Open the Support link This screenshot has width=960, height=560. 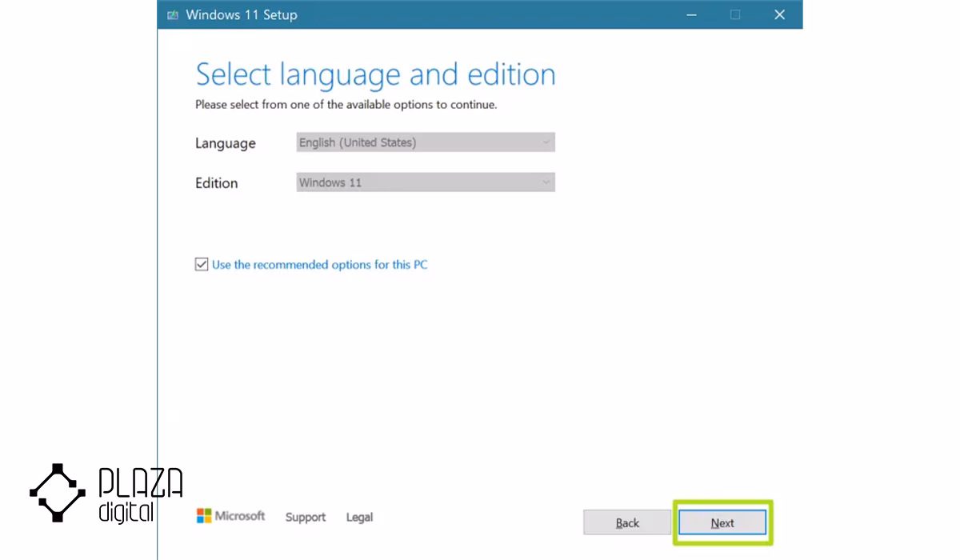(x=306, y=517)
